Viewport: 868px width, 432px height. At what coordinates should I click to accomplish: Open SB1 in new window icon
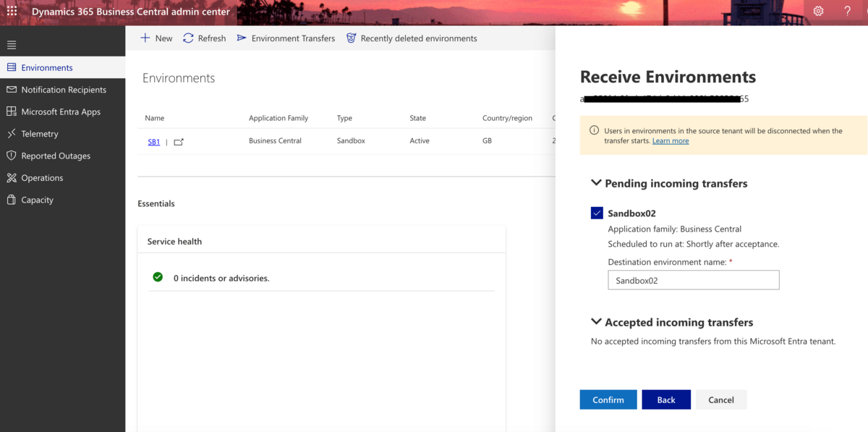pos(179,142)
